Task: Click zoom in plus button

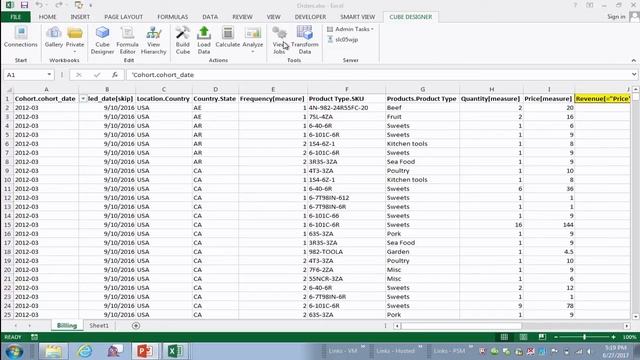Action: [613, 337]
